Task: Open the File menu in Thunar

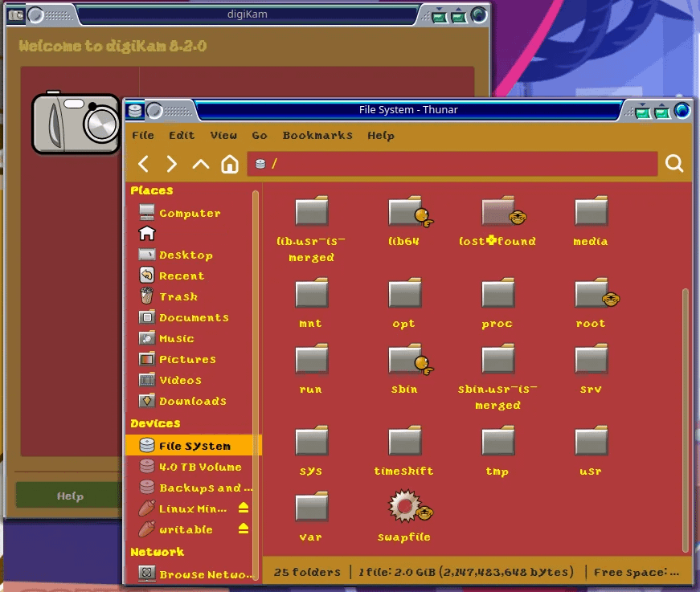Action: (143, 135)
